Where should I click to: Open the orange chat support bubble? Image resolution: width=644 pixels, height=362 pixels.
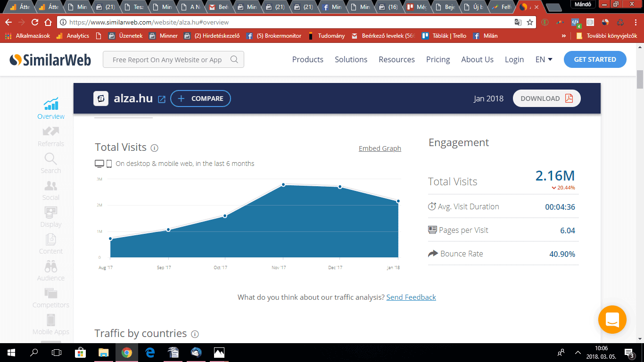tap(612, 320)
